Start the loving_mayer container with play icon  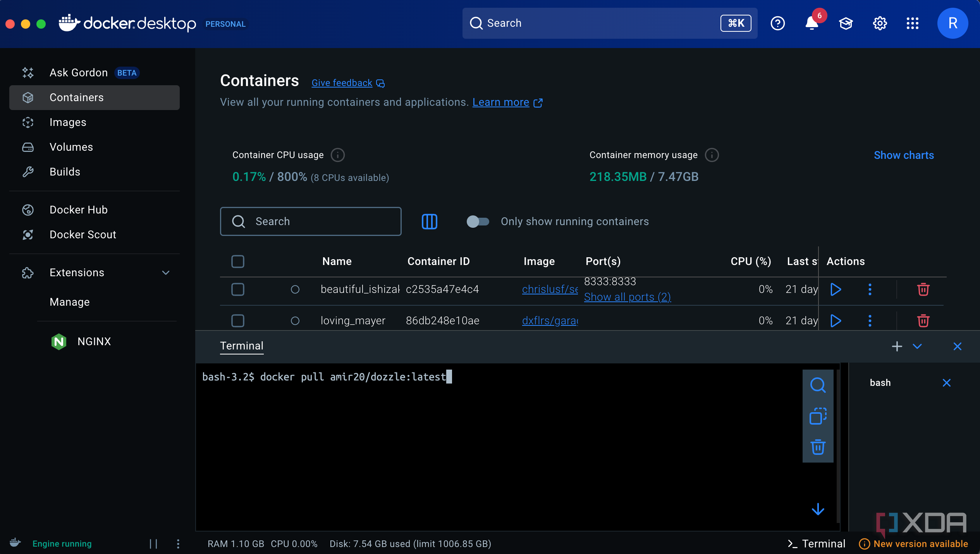coord(836,321)
